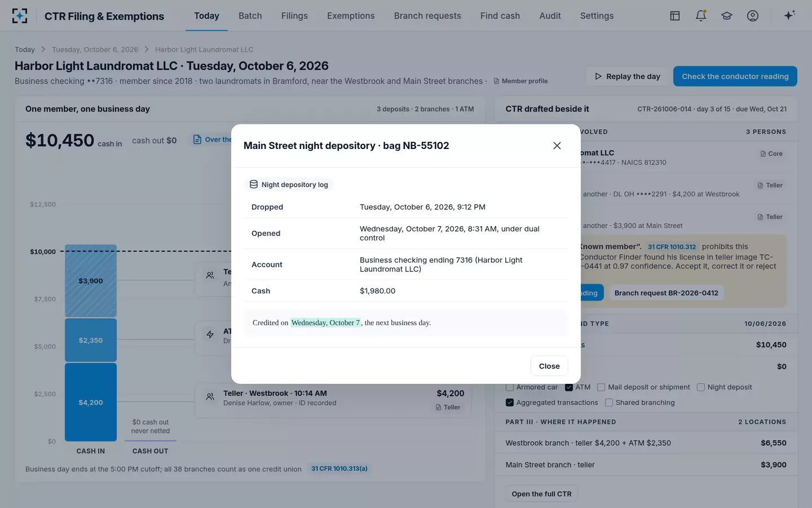The height and width of the screenshot is (508, 812).
Task: Uncheck Aggregated transactions
Action: point(510,402)
